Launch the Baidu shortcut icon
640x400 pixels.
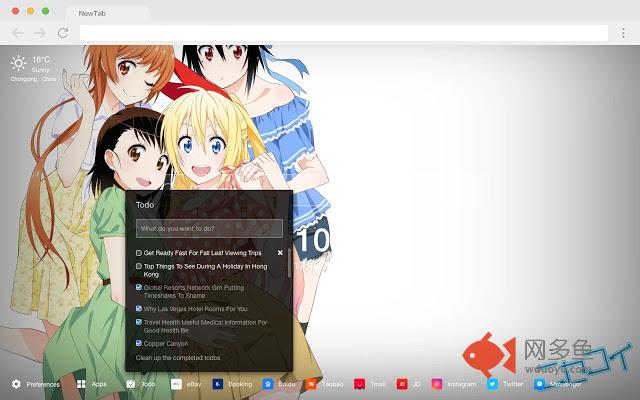[267, 384]
